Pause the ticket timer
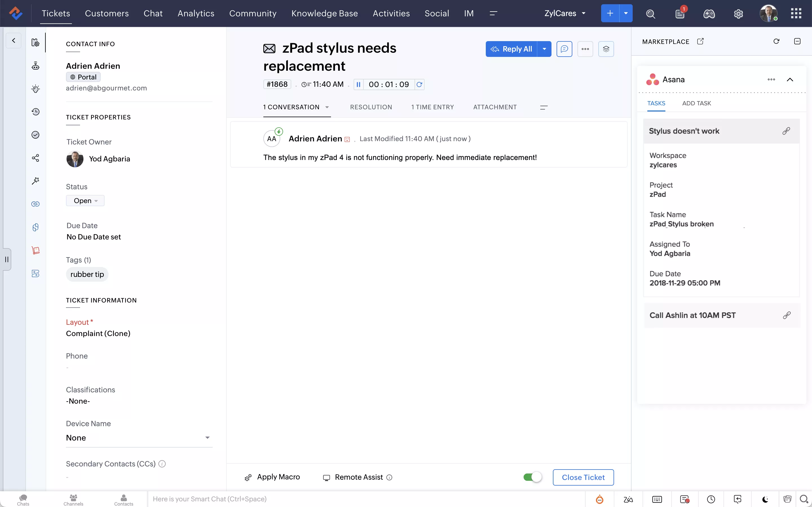The width and height of the screenshot is (812, 507). (358, 84)
